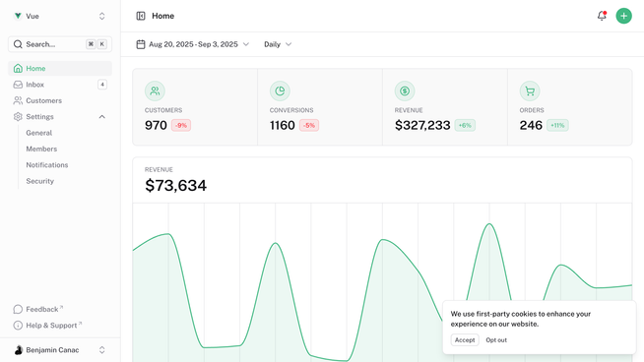Open the date range picker Aug 20 - Sep 3
The width and height of the screenshot is (644, 362).
tap(193, 44)
